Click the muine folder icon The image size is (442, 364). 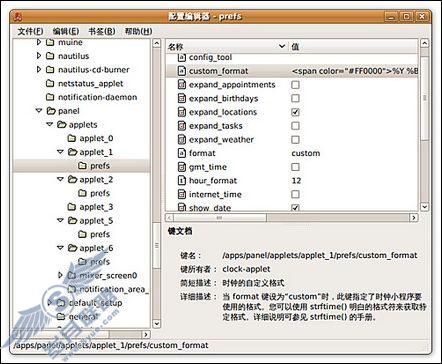click(50, 42)
